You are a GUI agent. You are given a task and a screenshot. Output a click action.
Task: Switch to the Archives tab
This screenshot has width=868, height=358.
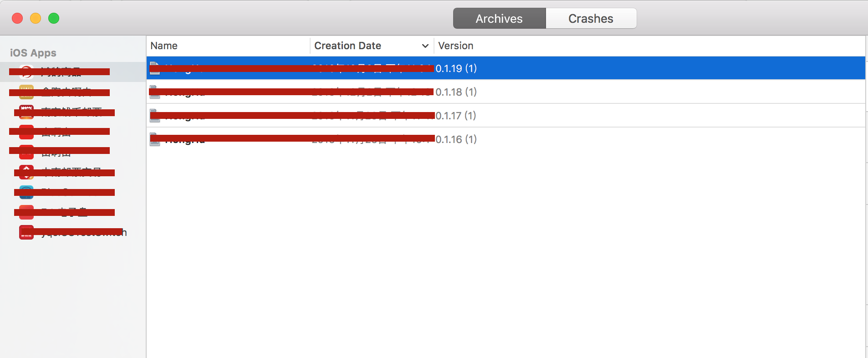point(499,19)
